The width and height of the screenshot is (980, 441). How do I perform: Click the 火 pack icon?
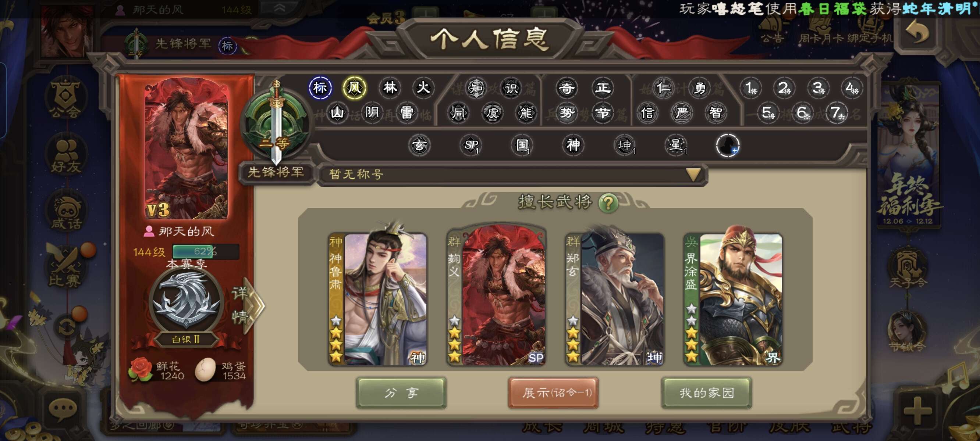pos(423,88)
